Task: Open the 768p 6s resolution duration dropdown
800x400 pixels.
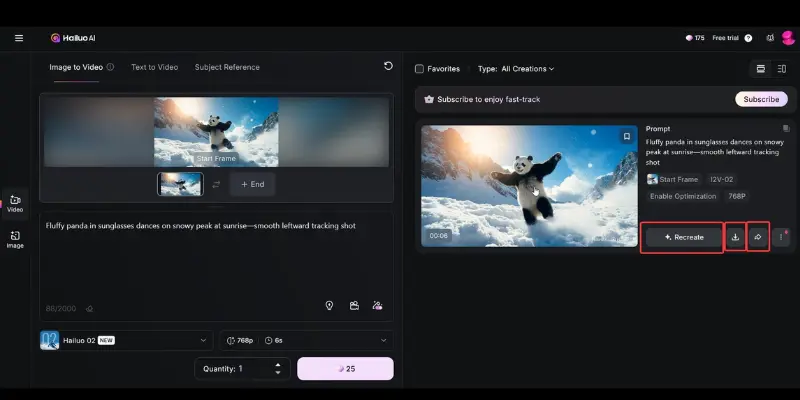Action: pos(306,340)
